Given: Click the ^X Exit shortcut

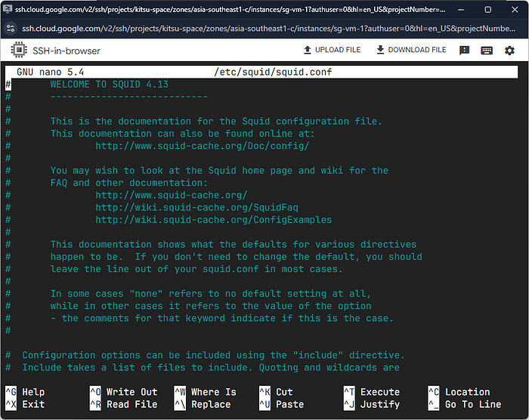Looking at the screenshot, I should coord(25,404).
